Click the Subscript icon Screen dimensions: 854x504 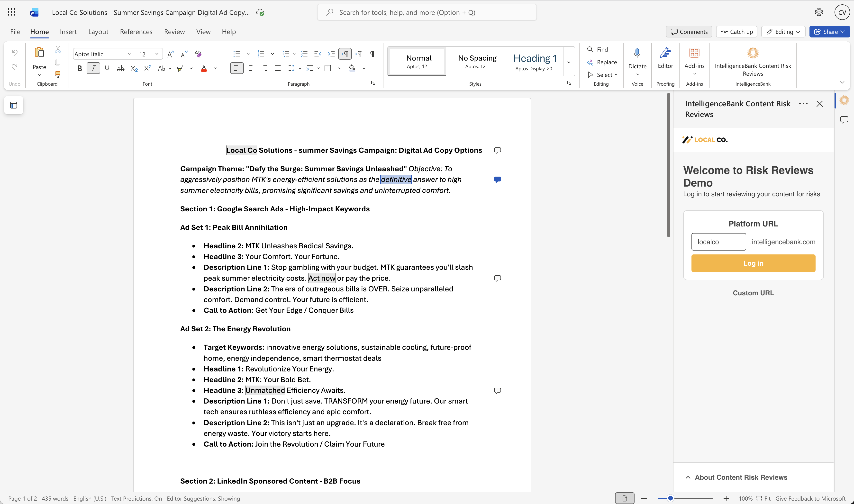[x=134, y=68]
